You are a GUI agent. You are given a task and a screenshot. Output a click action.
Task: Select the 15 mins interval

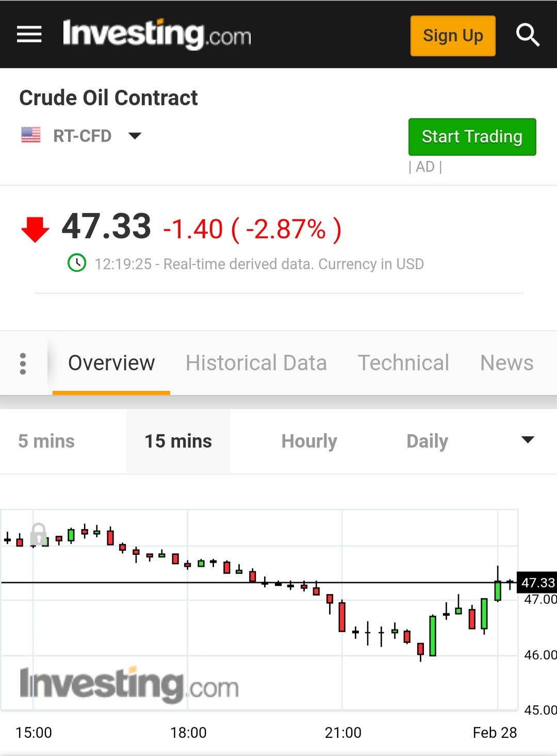(x=178, y=441)
